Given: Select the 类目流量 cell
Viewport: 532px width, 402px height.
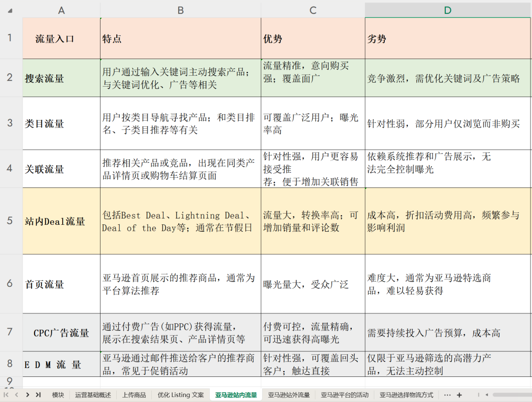Looking at the screenshot, I should click(62, 124).
